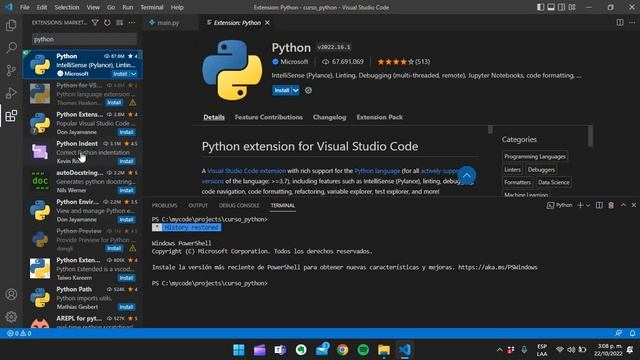Open the Manage gear icon in activity bar
640x360 pixels.
11,317
